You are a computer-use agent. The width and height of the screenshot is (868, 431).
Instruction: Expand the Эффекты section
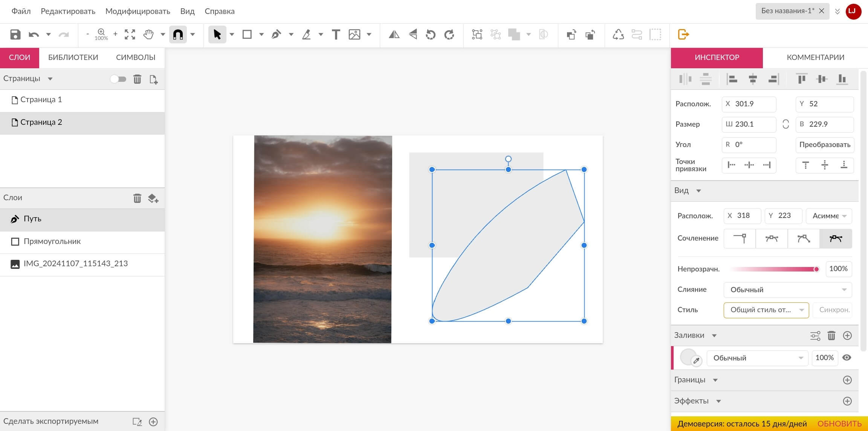point(718,400)
